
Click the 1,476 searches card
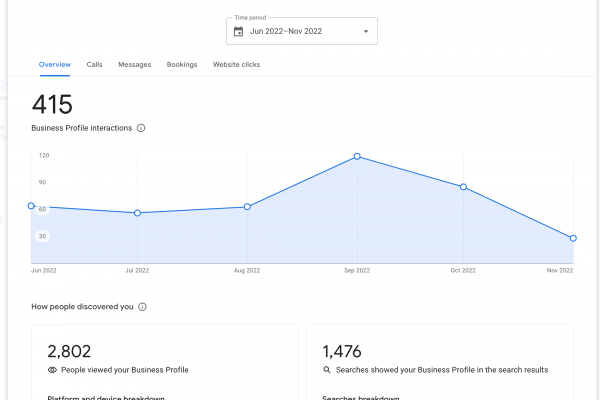(440, 362)
